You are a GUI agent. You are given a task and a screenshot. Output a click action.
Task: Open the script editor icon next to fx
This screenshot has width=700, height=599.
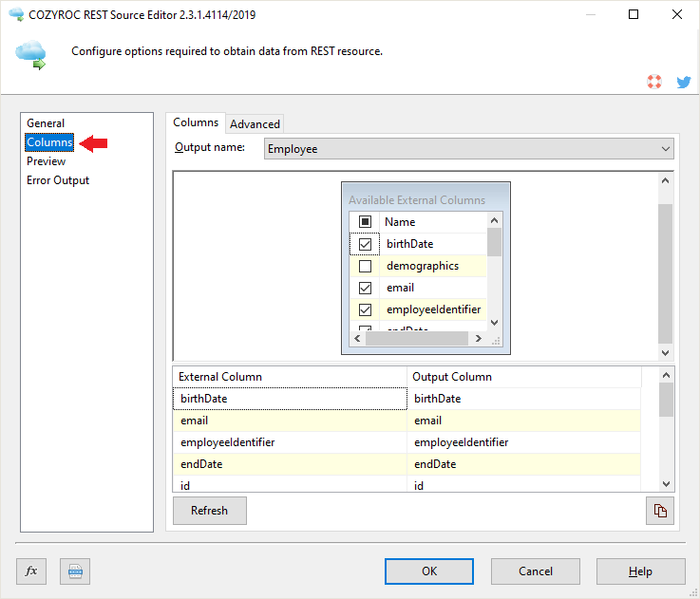(x=75, y=571)
